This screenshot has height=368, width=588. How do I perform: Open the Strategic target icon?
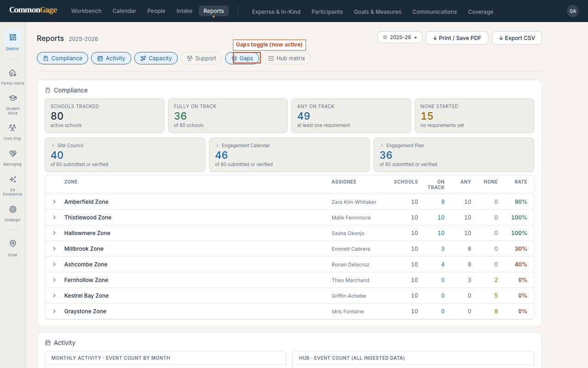tap(12, 213)
